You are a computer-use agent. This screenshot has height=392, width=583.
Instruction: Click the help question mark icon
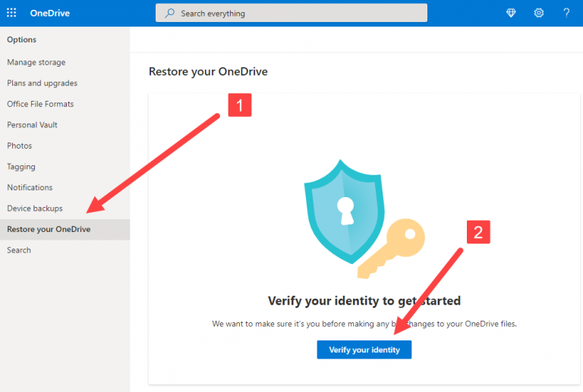coord(566,13)
